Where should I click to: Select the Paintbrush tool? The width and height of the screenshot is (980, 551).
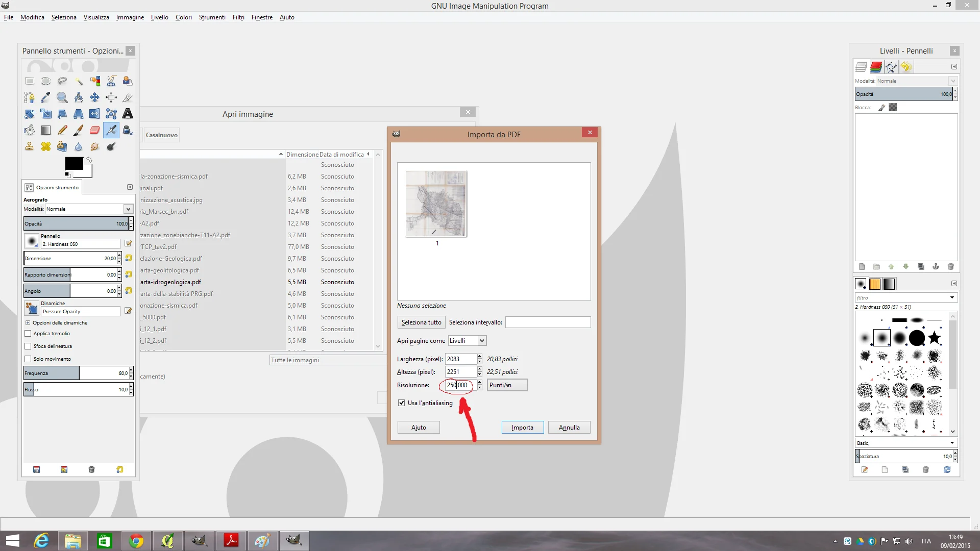click(79, 130)
